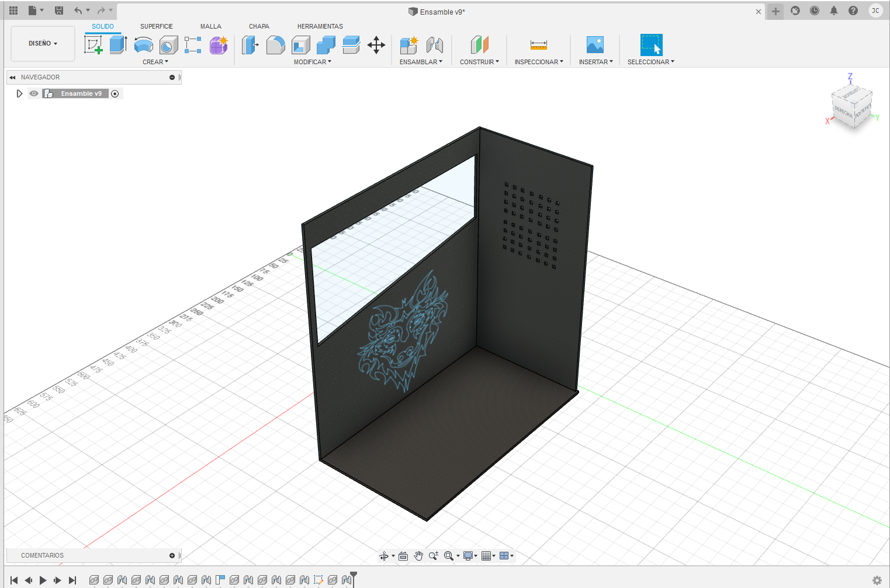Select the Offset Plane construct tool

tap(480, 45)
